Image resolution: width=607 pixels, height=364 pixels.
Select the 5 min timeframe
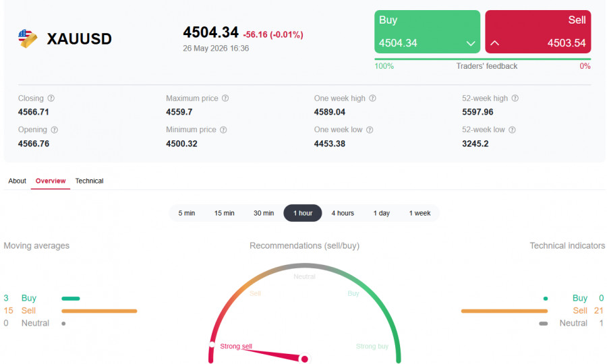(187, 213)
